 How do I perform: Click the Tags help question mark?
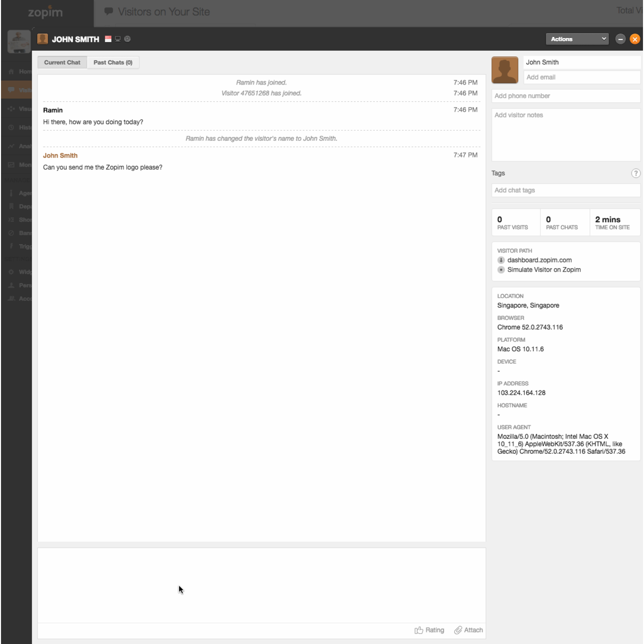point(635,173)
